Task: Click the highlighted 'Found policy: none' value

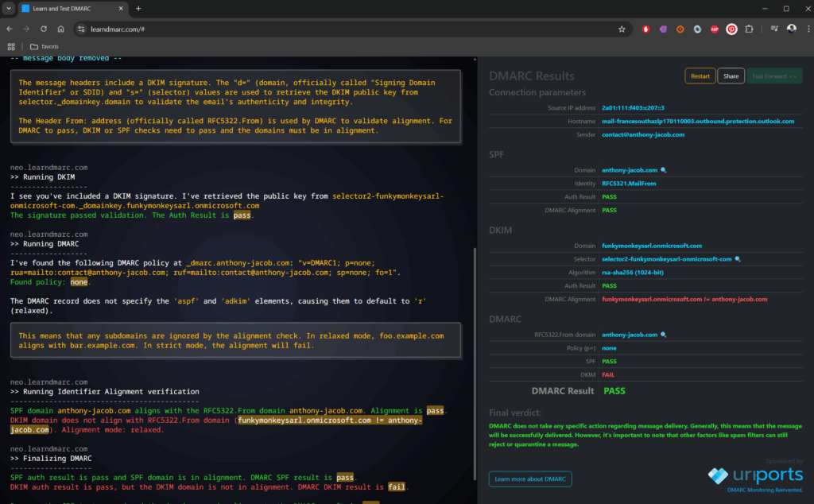Action: click(79, 282)
